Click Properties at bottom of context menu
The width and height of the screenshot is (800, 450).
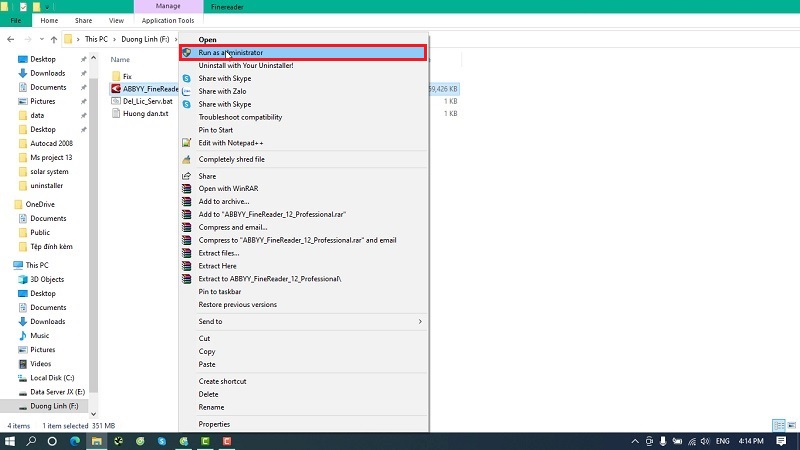(214, 424)
